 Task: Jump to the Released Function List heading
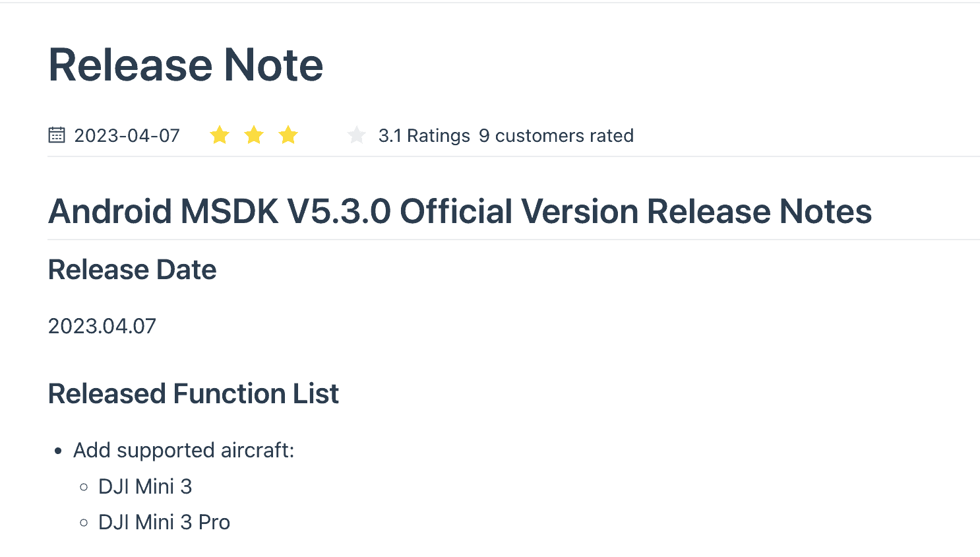(193, 394)
